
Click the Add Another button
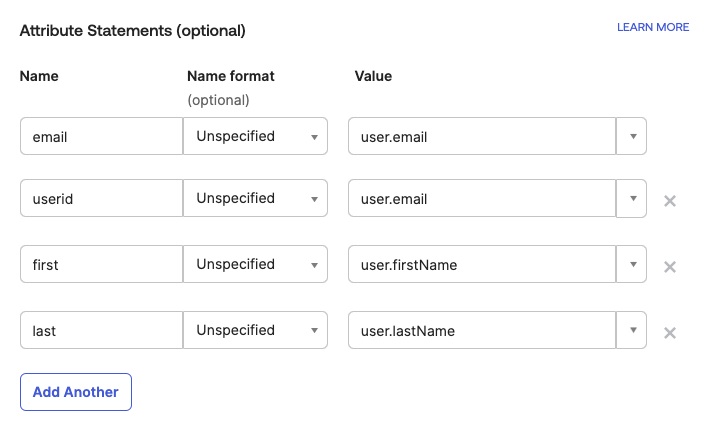click(76, 392)
